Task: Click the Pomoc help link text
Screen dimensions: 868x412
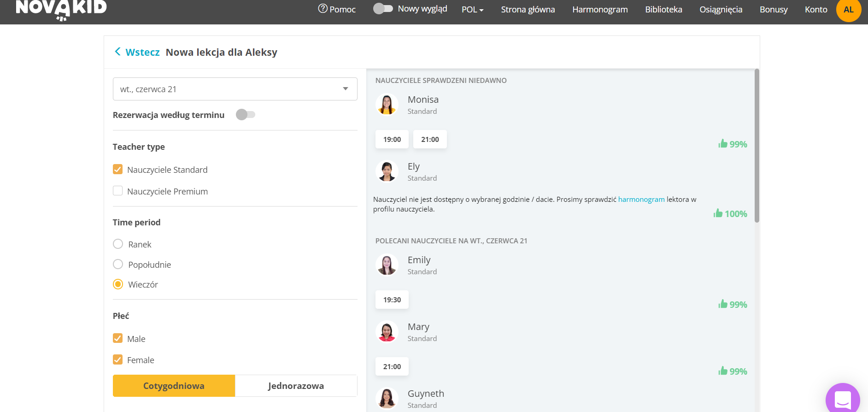Action: coord(342,10)
